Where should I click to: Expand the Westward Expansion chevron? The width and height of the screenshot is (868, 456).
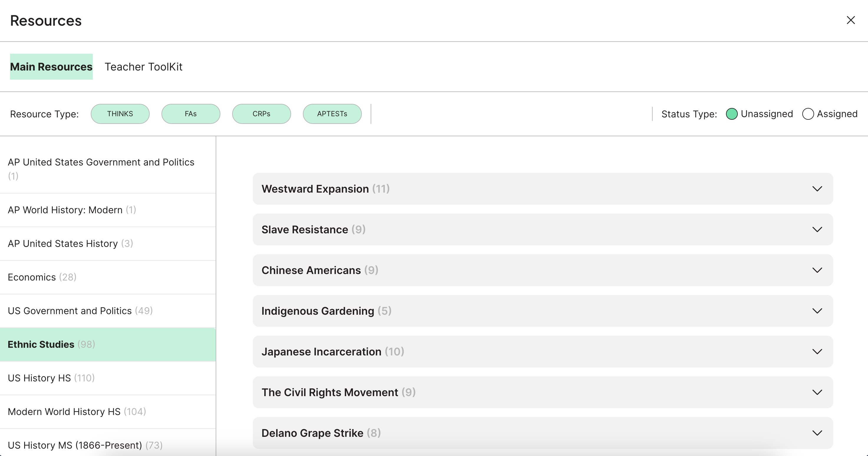point(817,189)
